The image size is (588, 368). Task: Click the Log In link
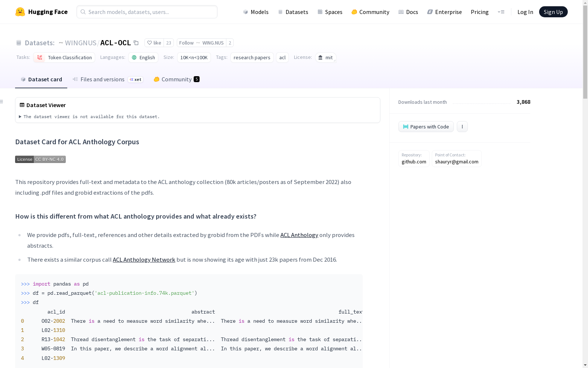(x=525, y=12)
